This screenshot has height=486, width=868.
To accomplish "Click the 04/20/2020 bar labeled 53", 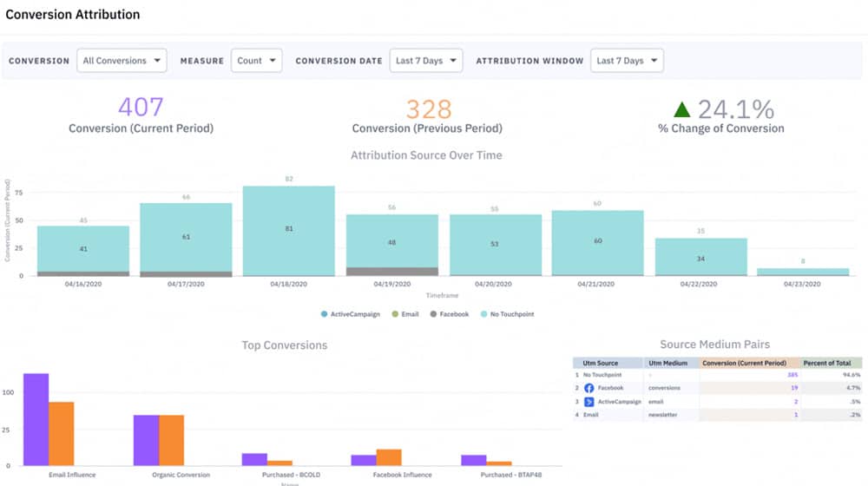I will 496,244.
